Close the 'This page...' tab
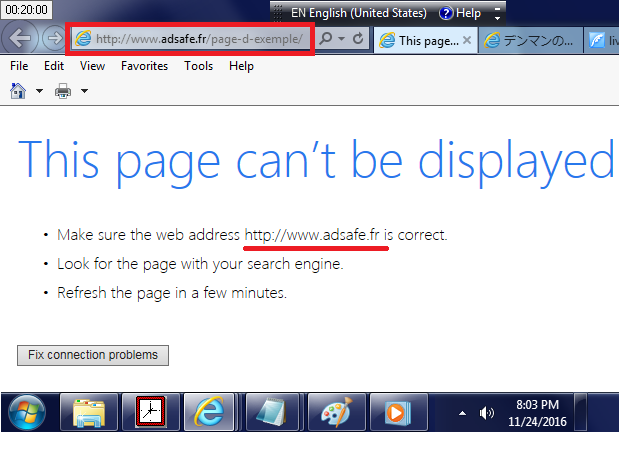 (467, 40)
